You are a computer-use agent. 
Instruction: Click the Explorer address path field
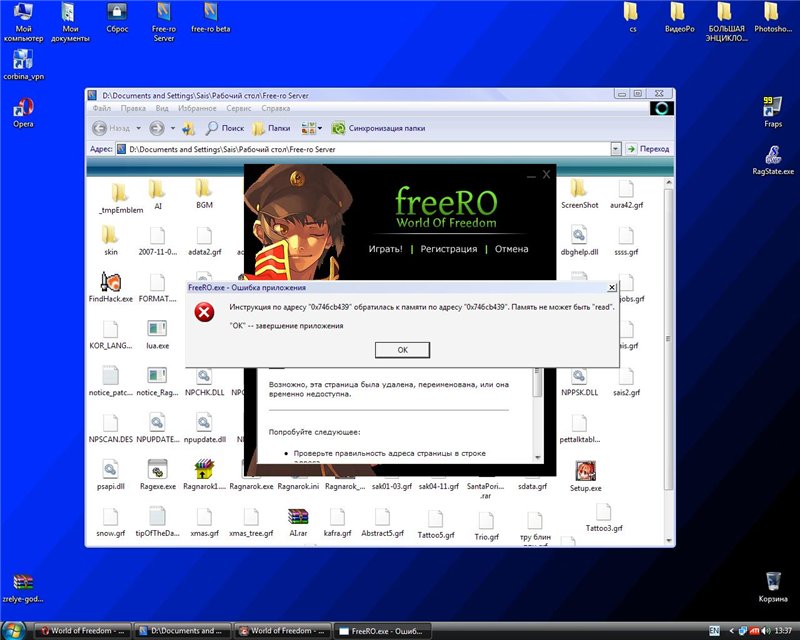click(363, 149)
